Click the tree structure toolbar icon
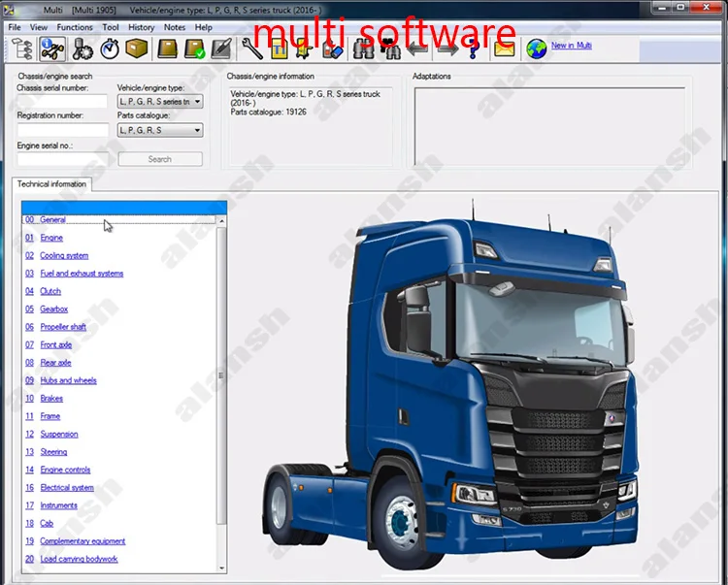The image size is (728, 585). pos(22,49)
